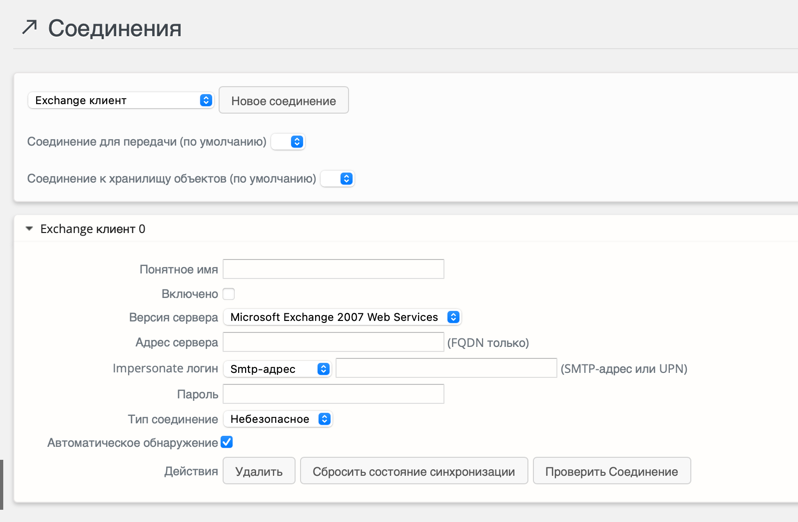
Task: Focus the Понятное имя text field
Action: coord(333,269)
